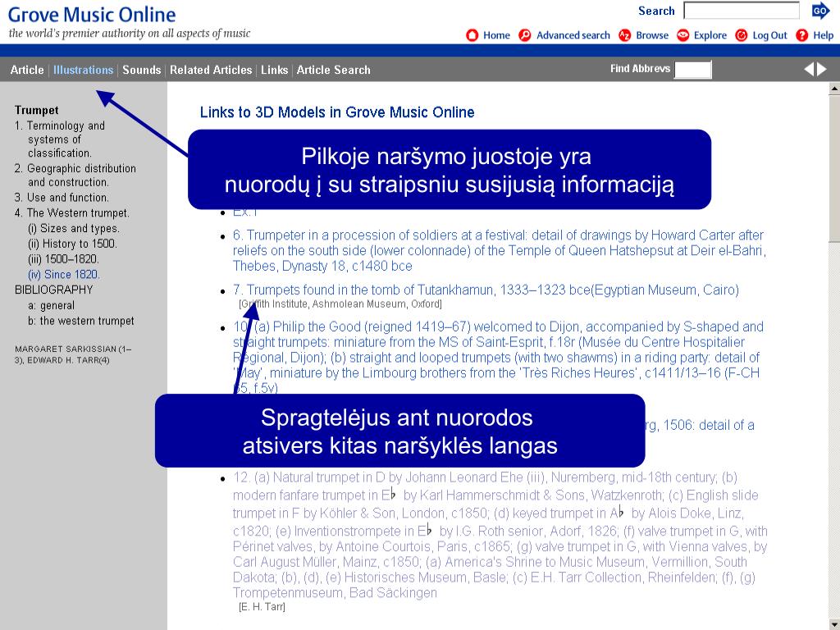
Task: Open subsection (iii) 1500–1820
Action: click(63, 259)
